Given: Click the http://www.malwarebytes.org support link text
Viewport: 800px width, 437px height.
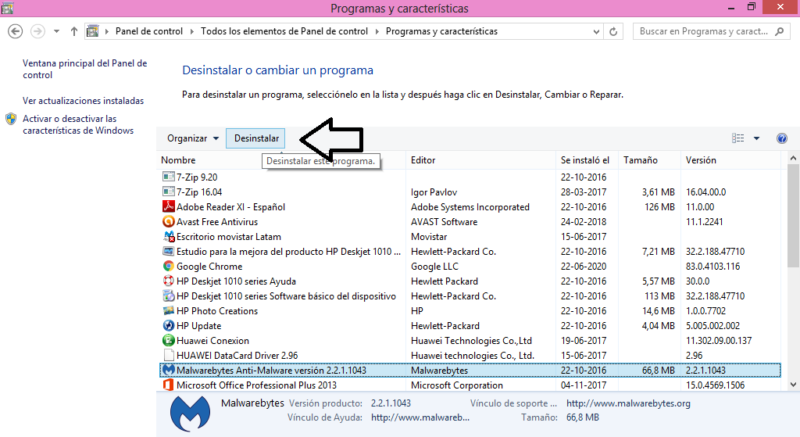Looking at the screenshot, I should coord(628,403).
